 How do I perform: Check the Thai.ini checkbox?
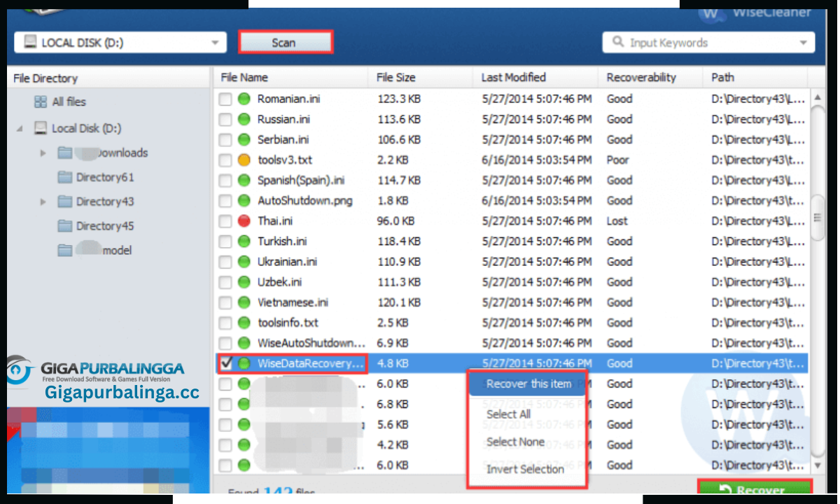click(225, 221)
